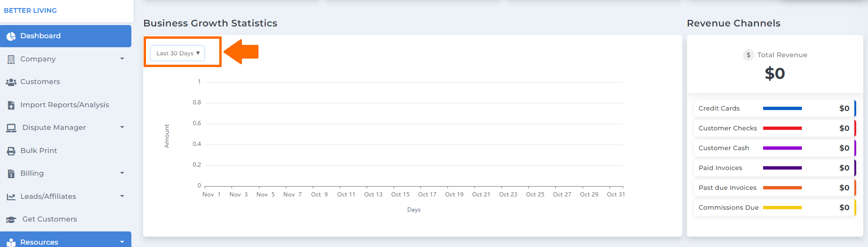
Task: Click the Customers people icon
Action: pyautogui.click(x=11, y=82)
